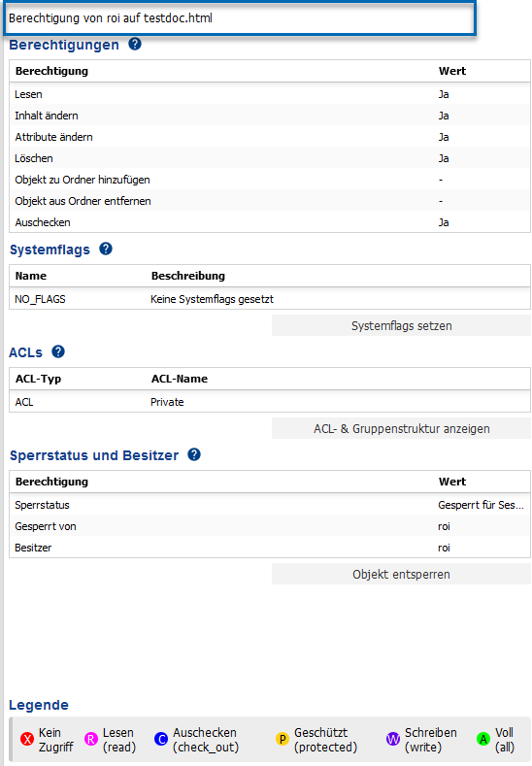Image resolution: width=532 pixels, height=766 pixels.
Task: Click the title field Berechtigung von roi
Action: 240,18
